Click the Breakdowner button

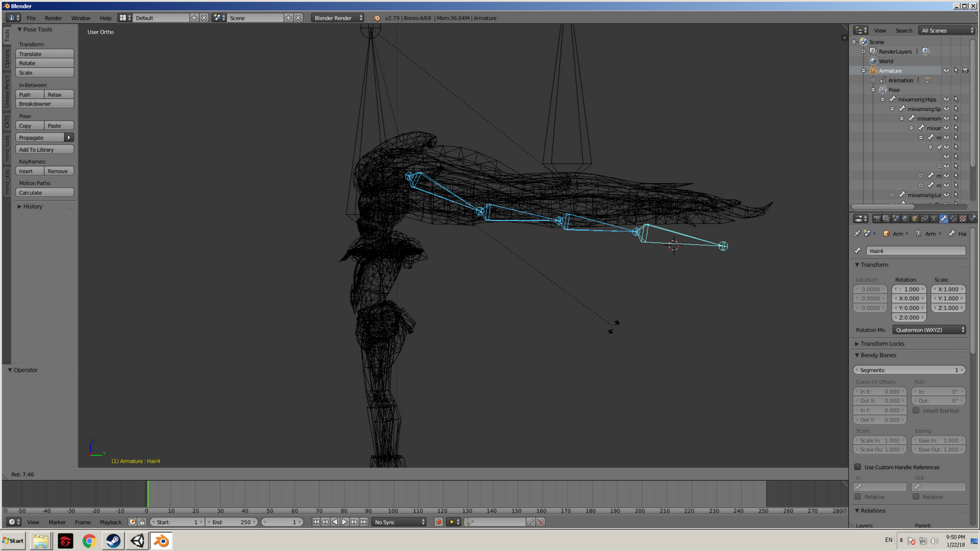pyautogui.click(x=44, y=104)
